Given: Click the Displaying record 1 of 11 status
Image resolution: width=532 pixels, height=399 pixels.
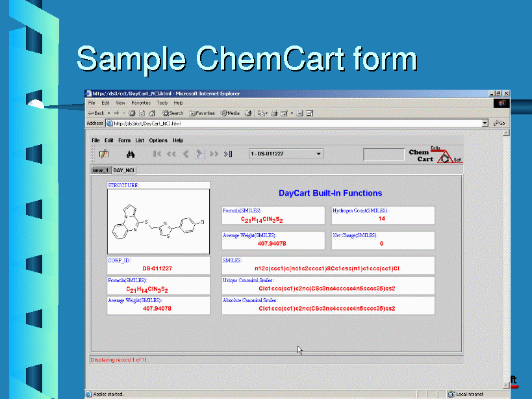Looking at the screenshot, I should 120,360.
